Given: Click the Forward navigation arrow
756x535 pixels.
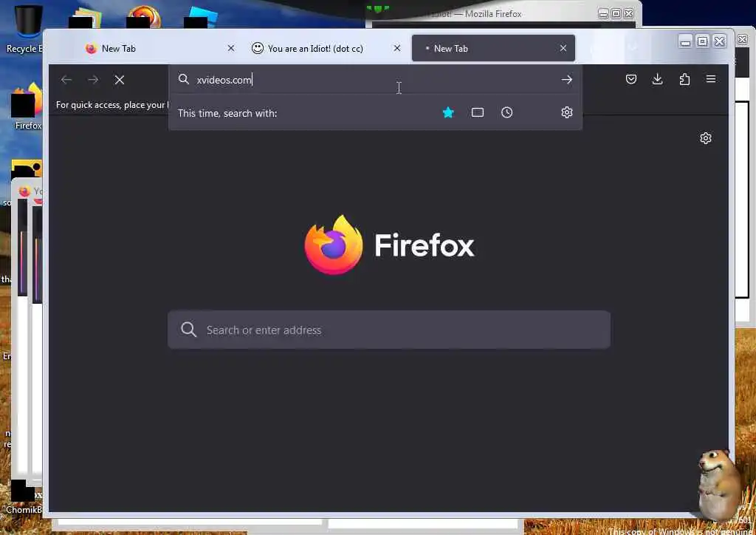Looking at the screenshot, I should 93,80.
